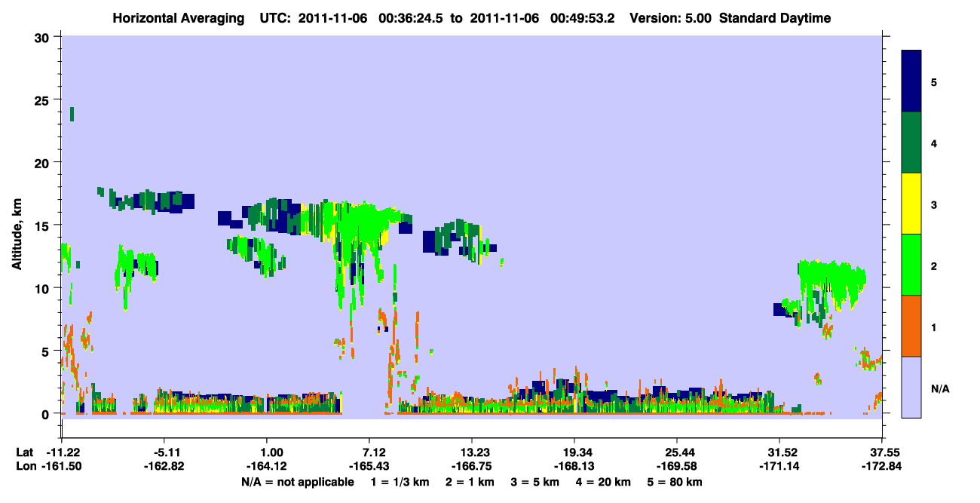
Task: Click the longitude value -171.14
Action: [x=779, y=466]
